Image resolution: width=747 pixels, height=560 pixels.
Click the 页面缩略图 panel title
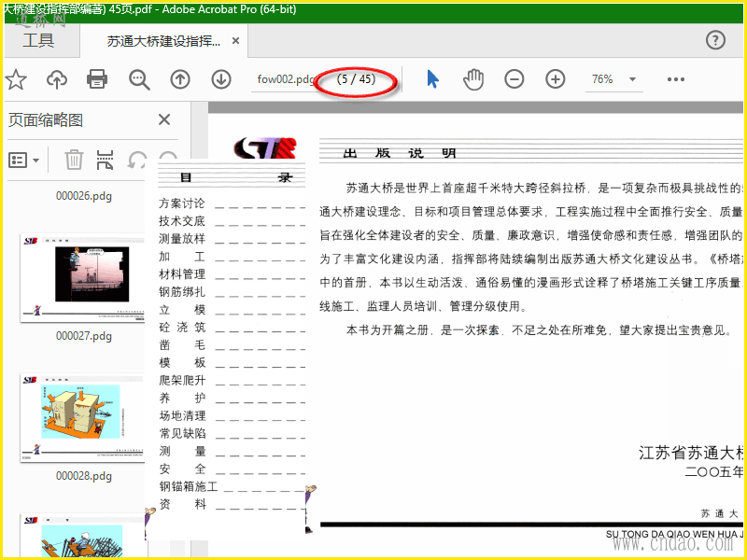46,119
